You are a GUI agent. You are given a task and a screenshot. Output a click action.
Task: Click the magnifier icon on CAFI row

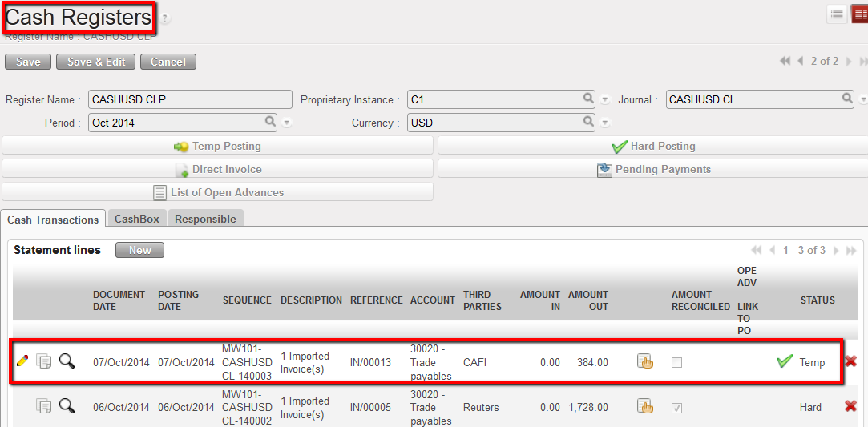[67, 361]
